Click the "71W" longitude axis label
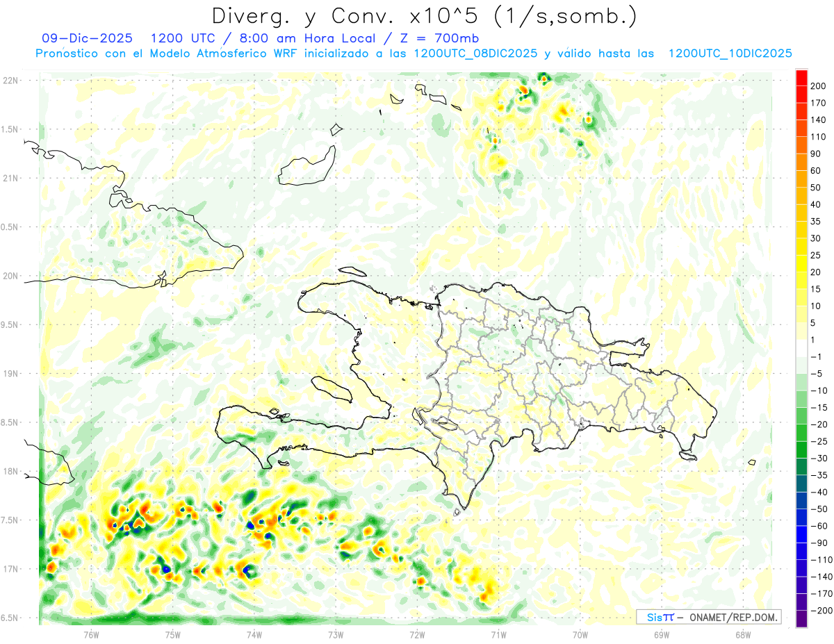834x644 pixels. coord(498,634)
